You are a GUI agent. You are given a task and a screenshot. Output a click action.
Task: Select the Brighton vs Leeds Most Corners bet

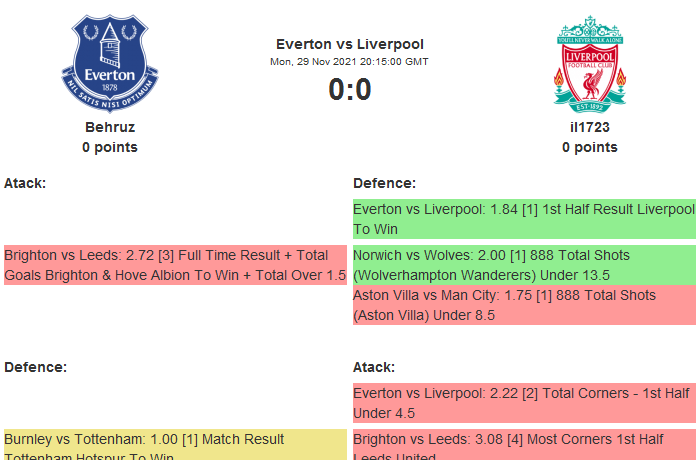[x=524, y=446]
